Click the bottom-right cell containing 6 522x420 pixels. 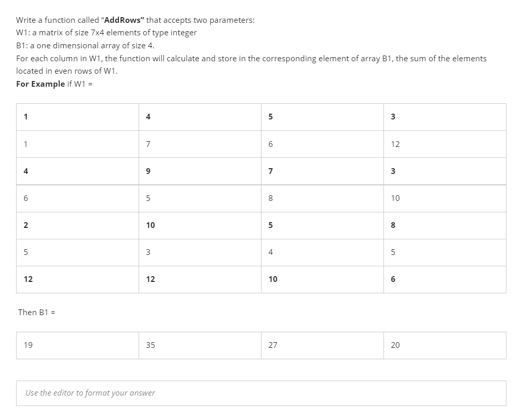tap(444, 279)
